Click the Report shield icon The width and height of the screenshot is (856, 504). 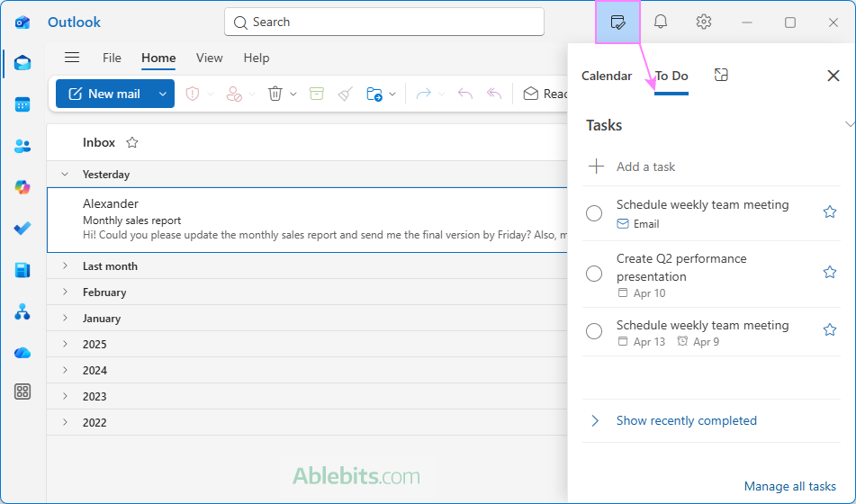pyautogui.click(x=192, y=94)
